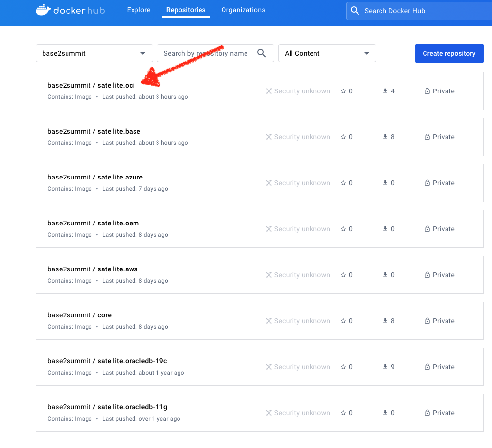Viewport: 492px width, 448px height.
Task: Click the security unknown icon for satellite.oracledb-19c
Action: (268, 367)
